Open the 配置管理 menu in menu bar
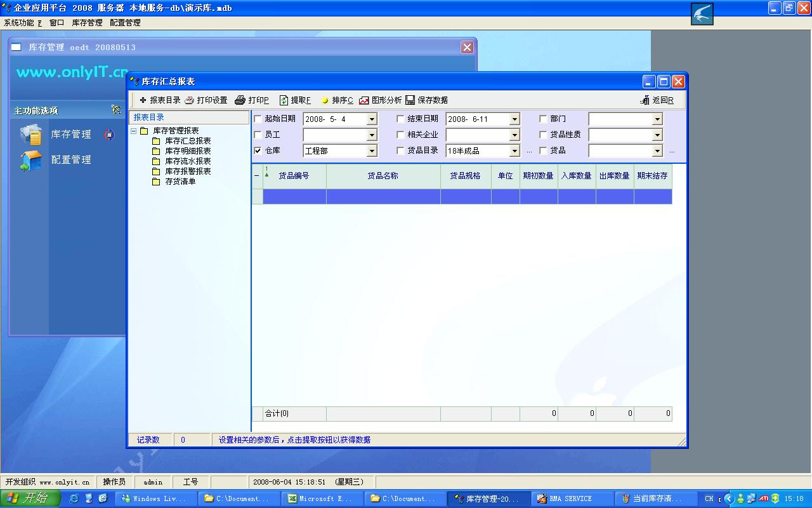Screen dimensions: 812x508 click(x=125, y=22)
